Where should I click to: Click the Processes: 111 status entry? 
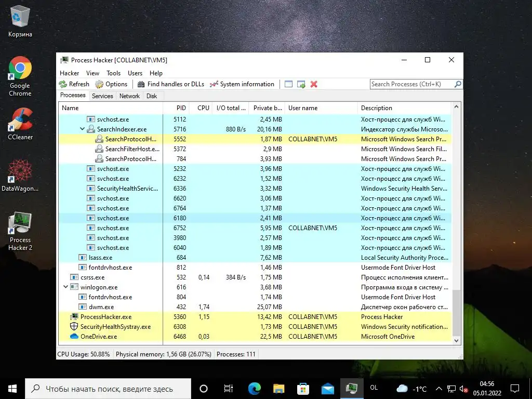pyautogui.click(x=236, y=354)
